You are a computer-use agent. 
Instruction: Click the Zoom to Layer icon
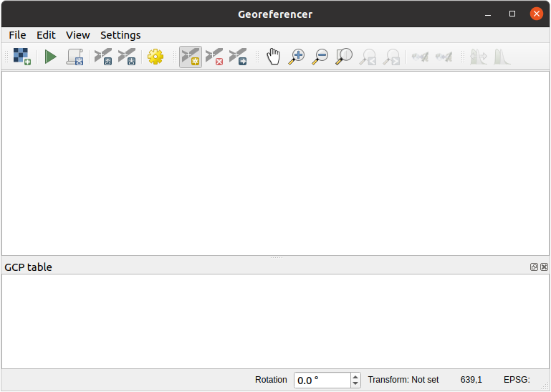click(x=344, y=57)
